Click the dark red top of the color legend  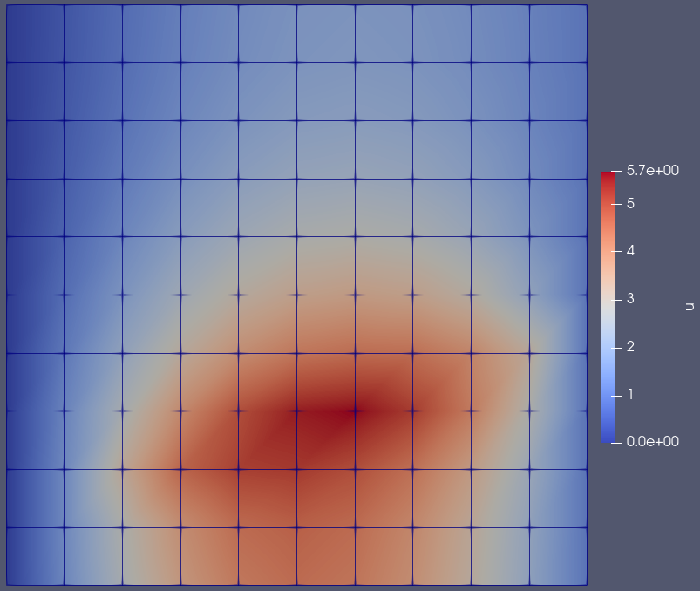[x=608, y=175]
